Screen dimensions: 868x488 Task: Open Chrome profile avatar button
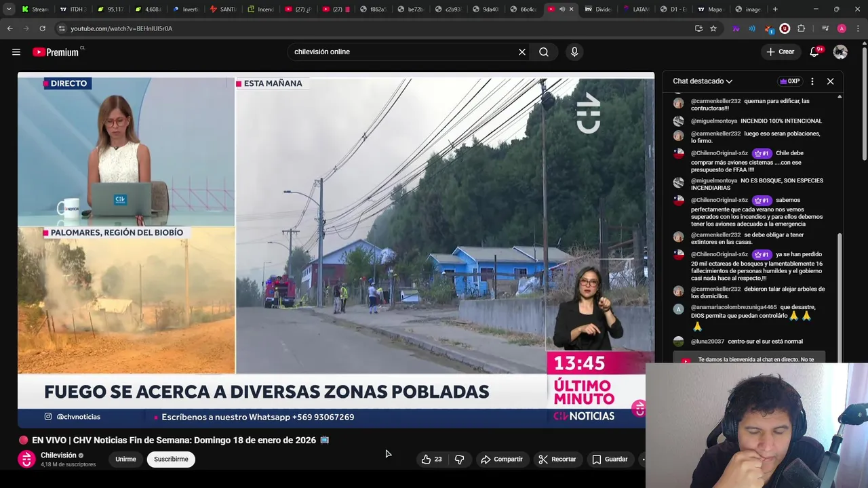842,28
